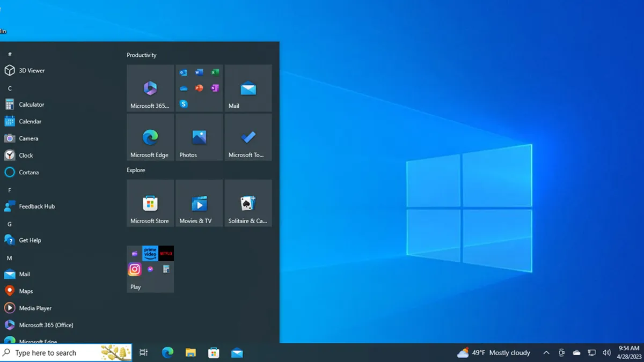Click the Mail tile in Productivity group
The width and height of the screenshot is (644, 362).
248,88
